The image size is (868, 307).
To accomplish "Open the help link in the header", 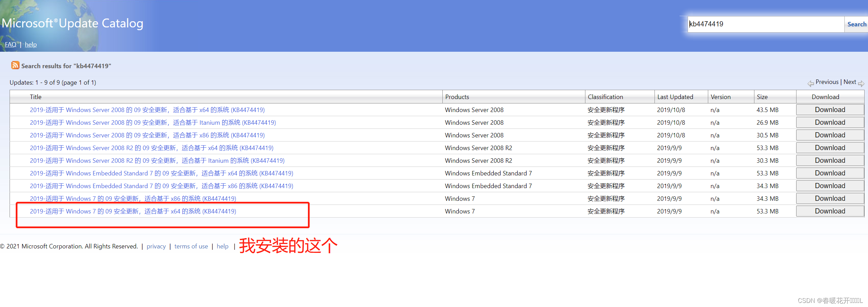I will (x=31, y=45).
